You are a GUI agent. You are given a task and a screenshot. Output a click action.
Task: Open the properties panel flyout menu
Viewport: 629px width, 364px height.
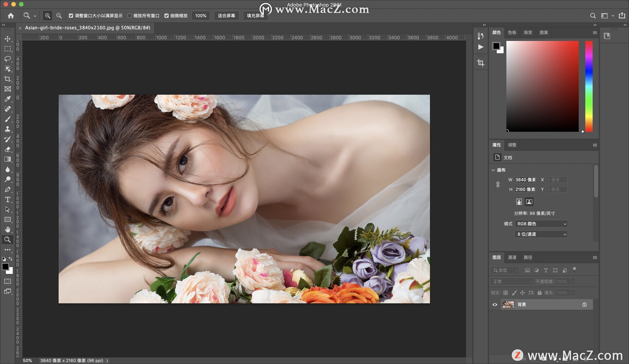tap(595, 145)
